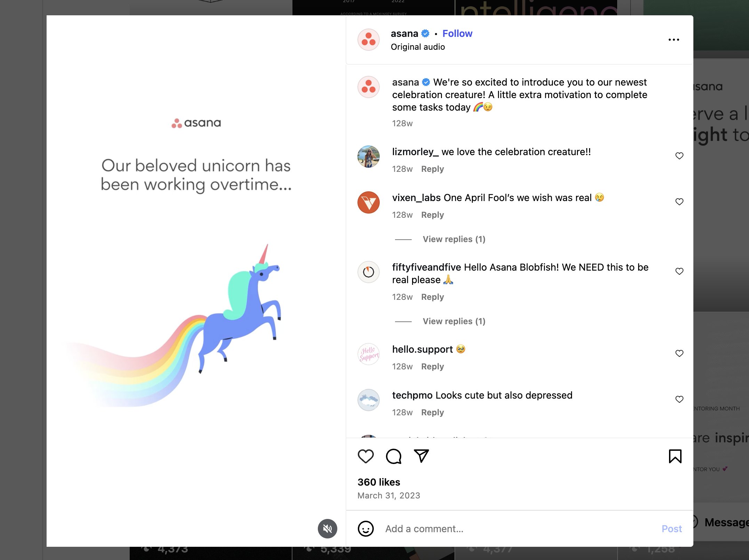This screenshot has width=749, height=560.
Task: Like lizmorley_ comment
Action: click(x=679, y=156)
